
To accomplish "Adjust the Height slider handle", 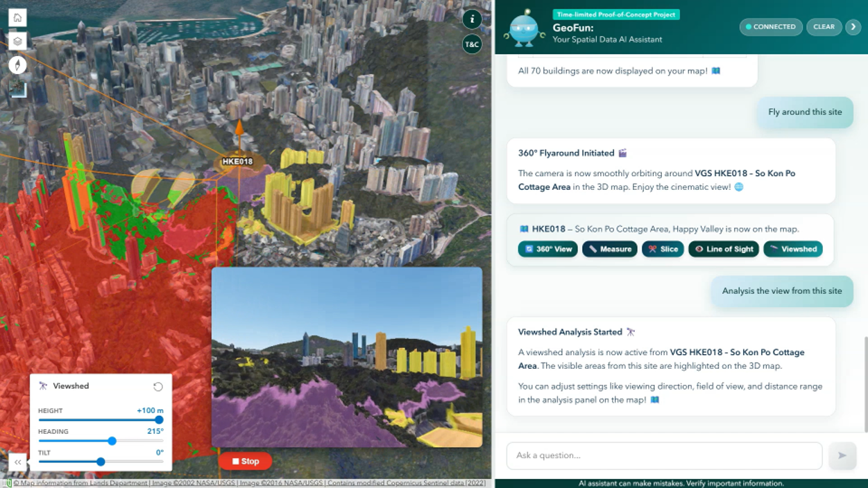I will (x=159, y=420).
